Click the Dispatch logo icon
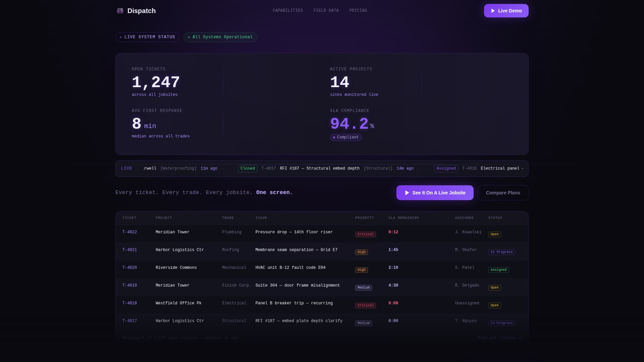This screenshot has height=362, width=644. tap(120, 10)
